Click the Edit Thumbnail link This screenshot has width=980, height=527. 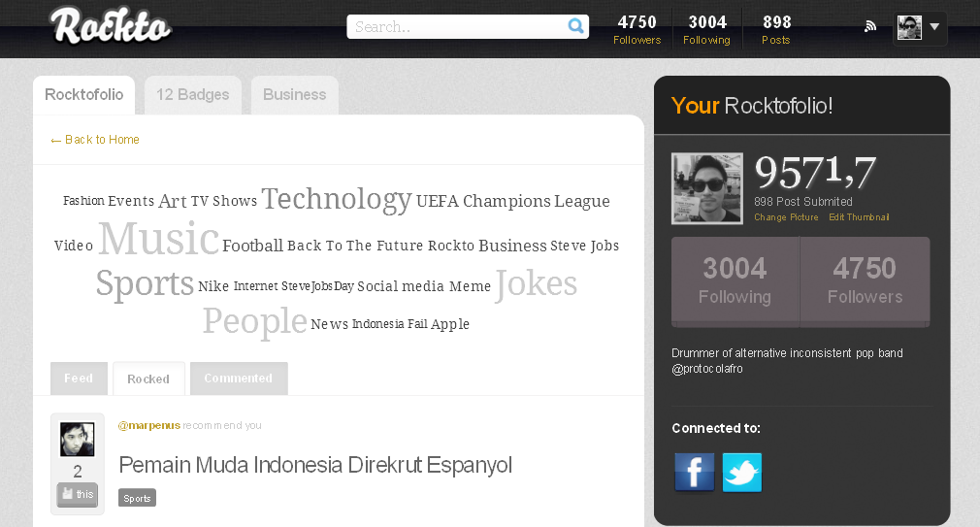tap(859, 217)
